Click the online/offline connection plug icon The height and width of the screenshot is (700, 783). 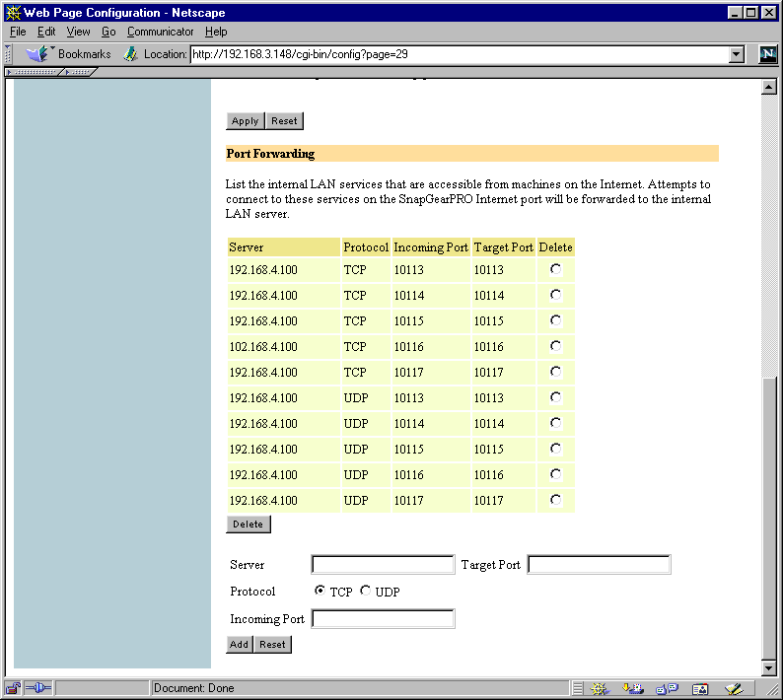click(38, 688)
